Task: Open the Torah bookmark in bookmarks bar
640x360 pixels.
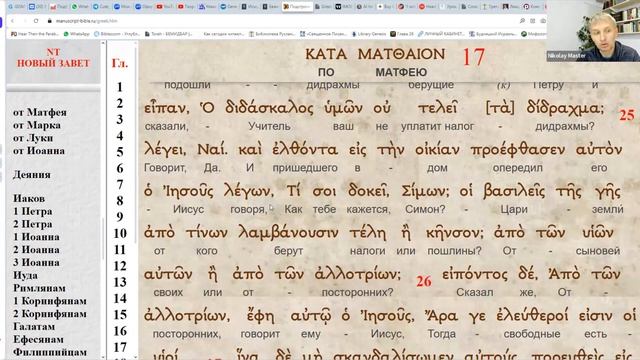Action: click(x=169, y=34)
